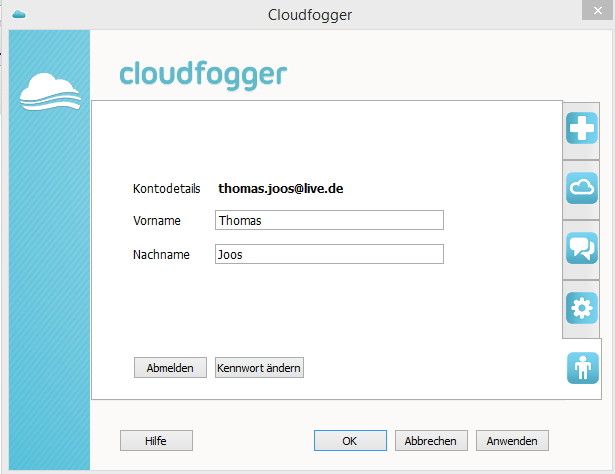This screenshot has height=474, width=615.
Task: Focus the Vorname input field
Action: tap(329, 220)
